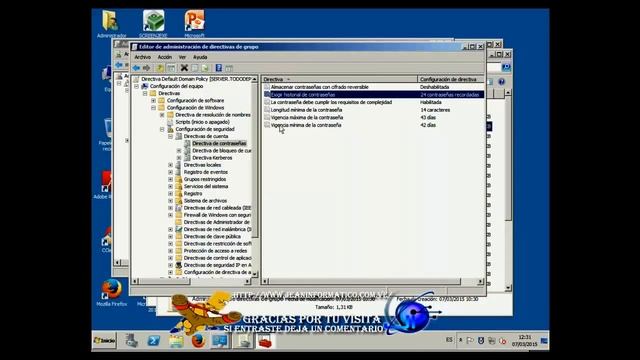Image resolution: width=640 pixels, height=360 pixels.
Task: Open the Archivo menu
Action: click(142, 57)
